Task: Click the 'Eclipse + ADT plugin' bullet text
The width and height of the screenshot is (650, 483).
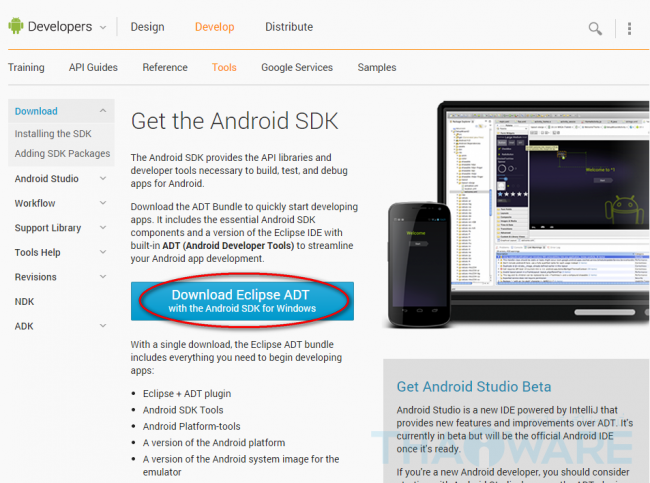Action: pos(187,393)
